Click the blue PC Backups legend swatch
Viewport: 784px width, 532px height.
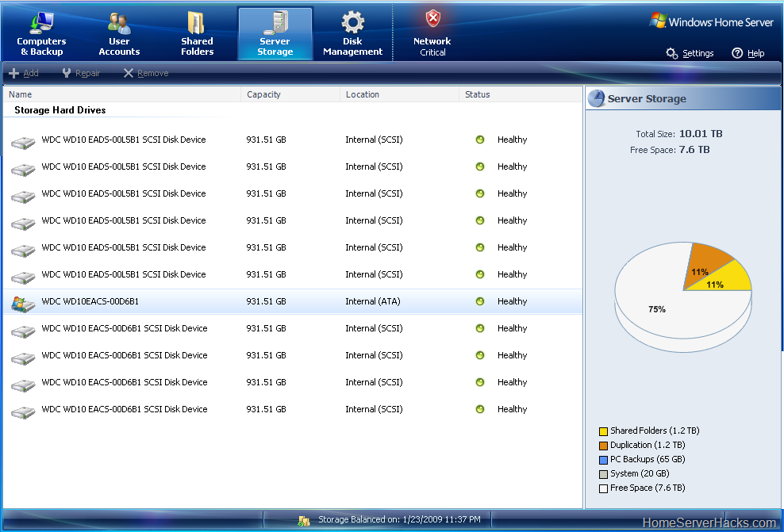(604, 460)
